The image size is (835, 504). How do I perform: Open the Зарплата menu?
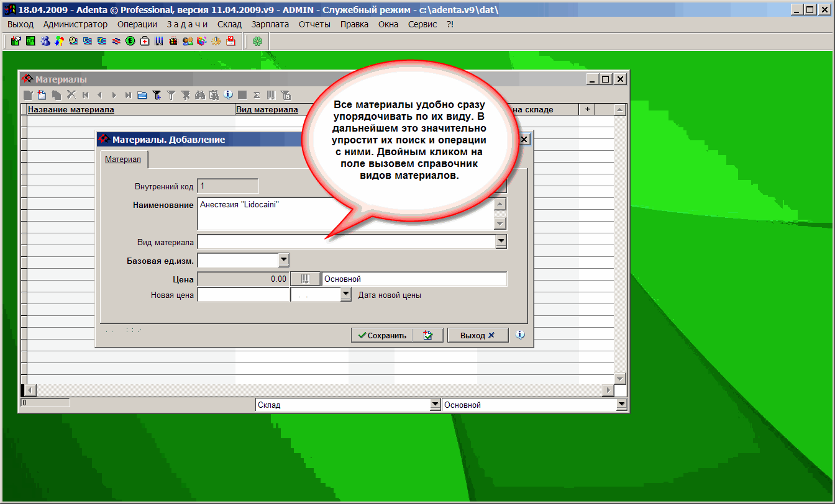click(x=270, y=24)
